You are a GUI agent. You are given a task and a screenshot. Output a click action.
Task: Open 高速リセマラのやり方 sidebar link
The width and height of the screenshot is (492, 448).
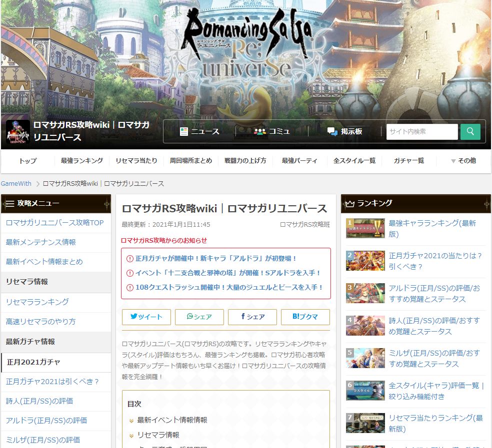point(41,322)
